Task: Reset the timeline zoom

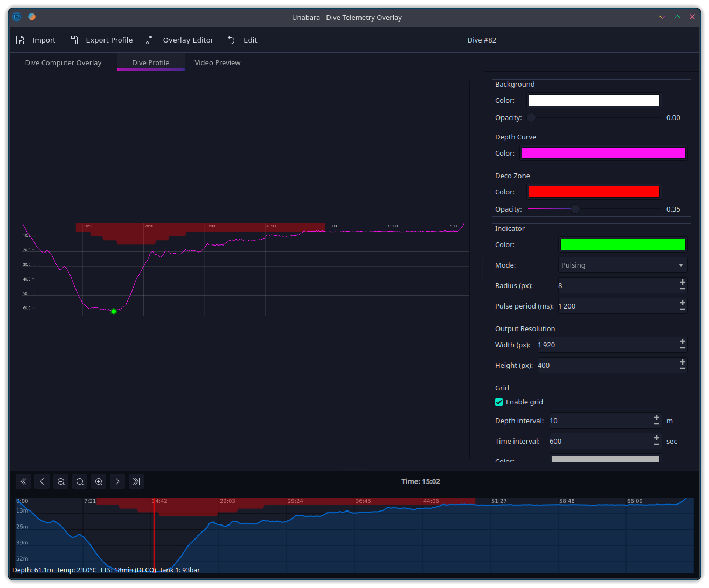Action: 80,481
